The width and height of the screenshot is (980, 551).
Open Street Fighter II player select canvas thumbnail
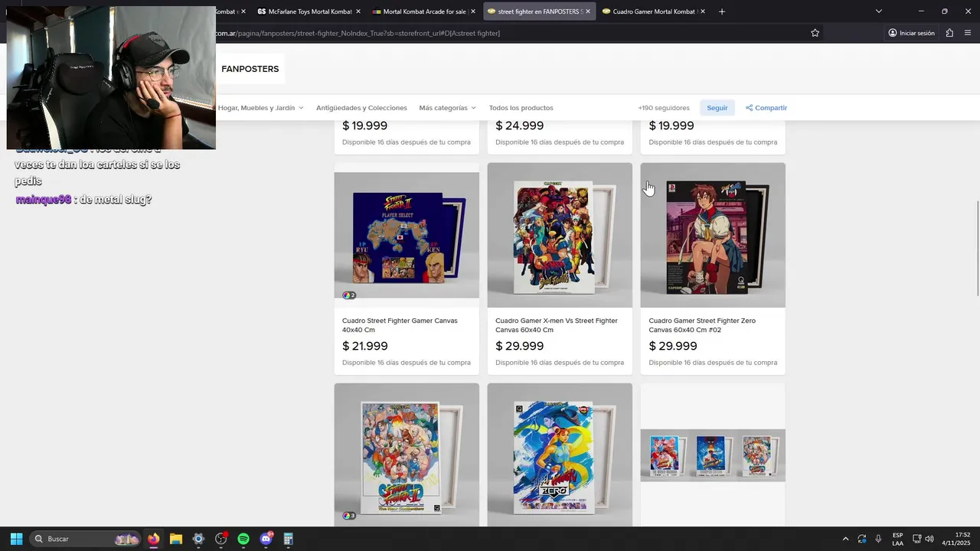point(407,235)
